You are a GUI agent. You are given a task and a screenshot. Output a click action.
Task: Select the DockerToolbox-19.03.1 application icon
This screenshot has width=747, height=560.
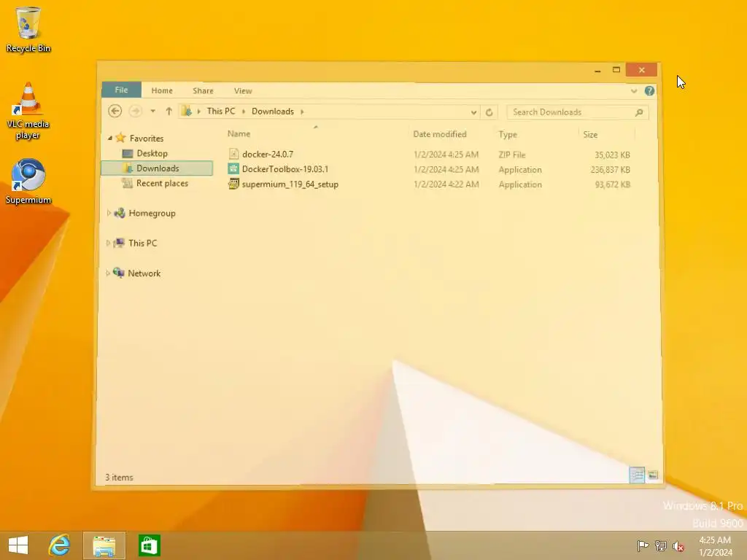233,169
